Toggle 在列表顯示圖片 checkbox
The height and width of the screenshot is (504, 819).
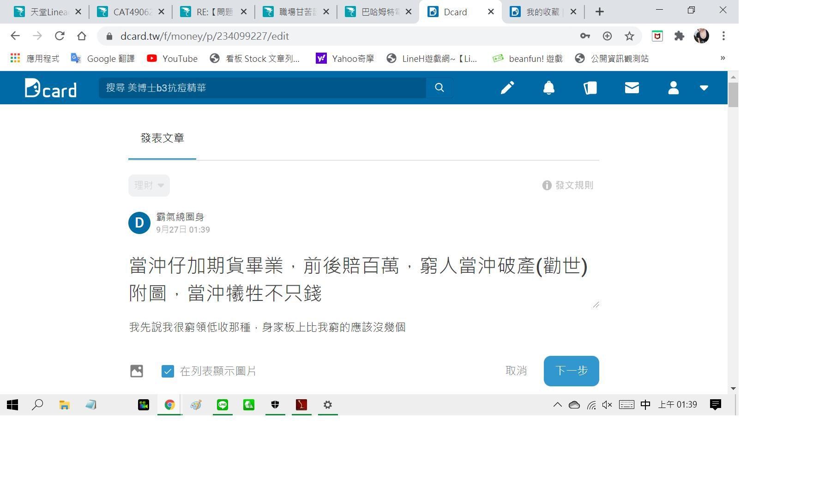click(168, 371)
